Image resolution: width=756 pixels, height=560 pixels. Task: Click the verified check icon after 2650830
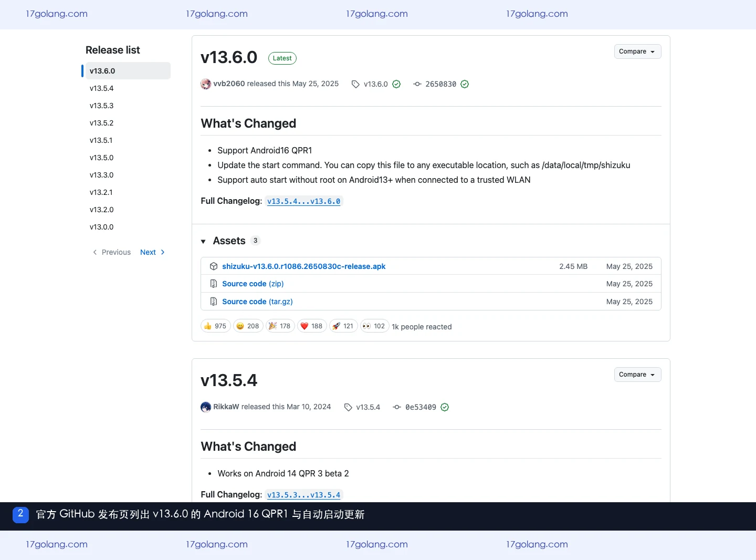click(465, 84)
